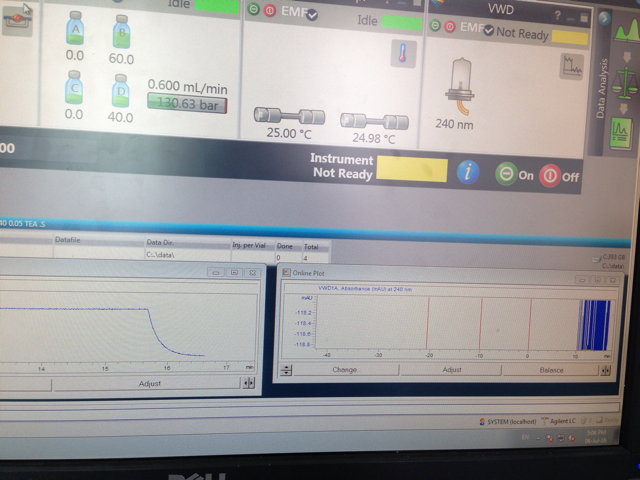This screenshot has width=640, height=480.
Task: Click the Adjust button in Online Plot
Action: [451, 369]
